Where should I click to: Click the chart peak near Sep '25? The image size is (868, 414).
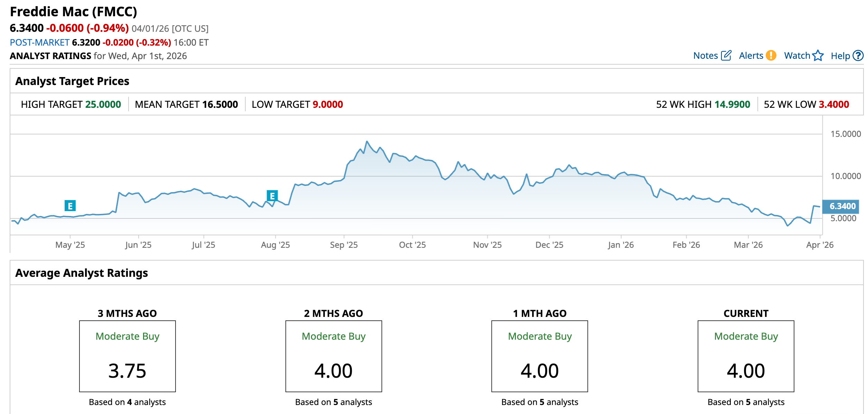click(367, 141)
